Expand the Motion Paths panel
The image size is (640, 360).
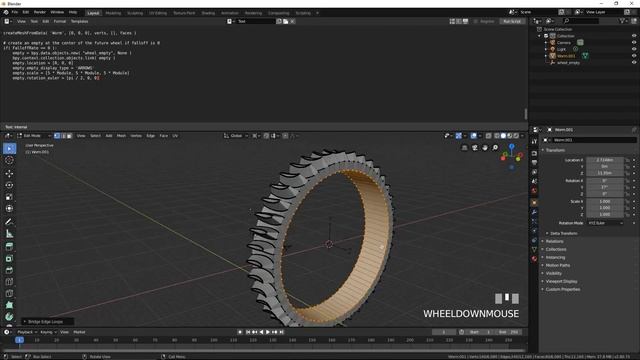558,265
